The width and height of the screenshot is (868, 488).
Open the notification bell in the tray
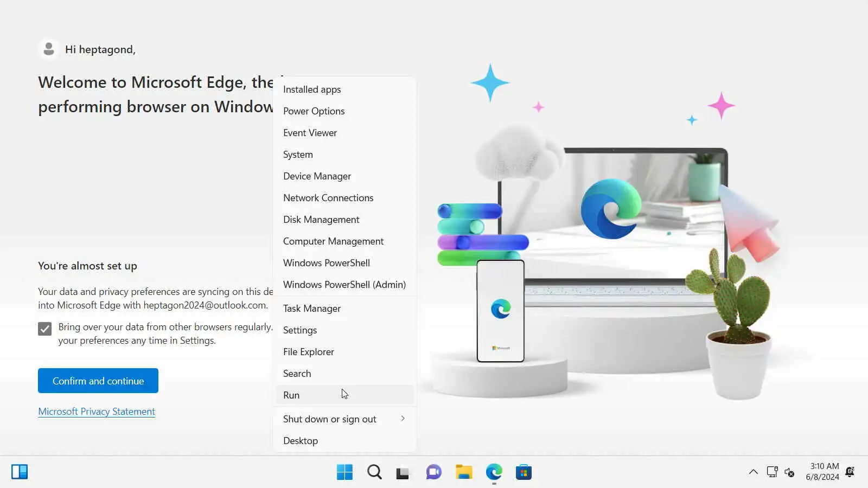[x=850, y=472]
